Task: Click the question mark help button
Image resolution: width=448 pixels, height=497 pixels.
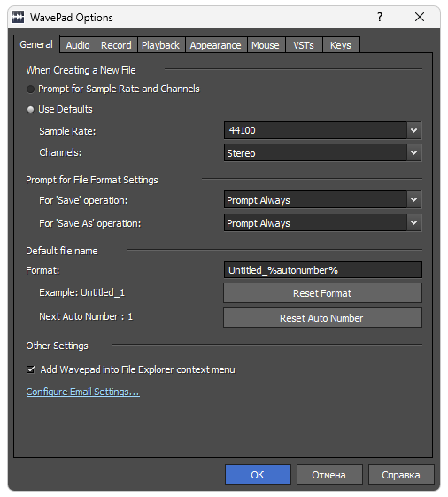Action: 380,17
